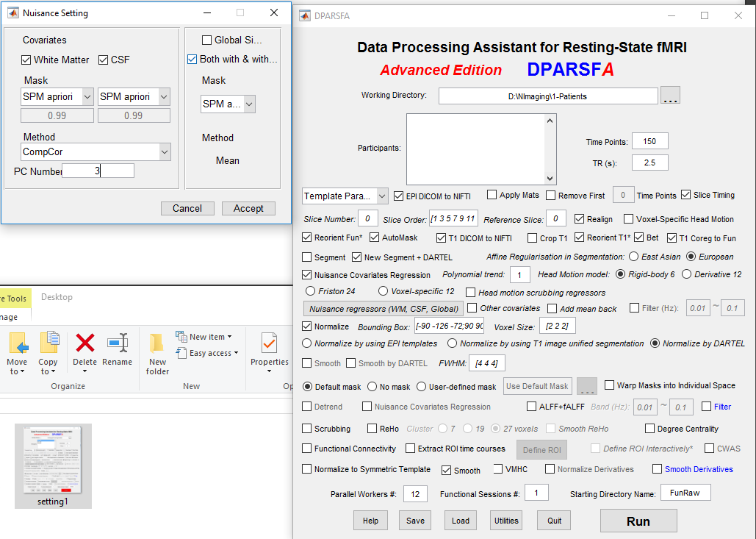The image size is (756, 539).
Task: Click the blue Smooth Derivatives link
Action: (x=699, y=469)
